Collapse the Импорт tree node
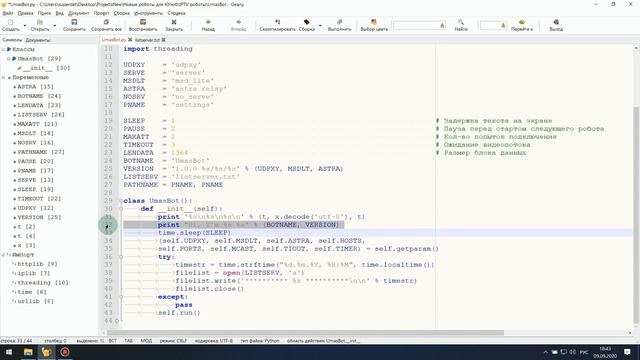This screenshot has width=640, height=360. tap(3, 255)
